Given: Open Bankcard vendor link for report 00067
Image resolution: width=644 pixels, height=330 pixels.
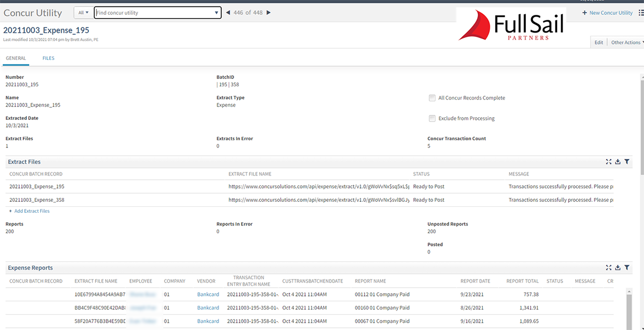Looking at the screenshot, I should coord(208,321).
